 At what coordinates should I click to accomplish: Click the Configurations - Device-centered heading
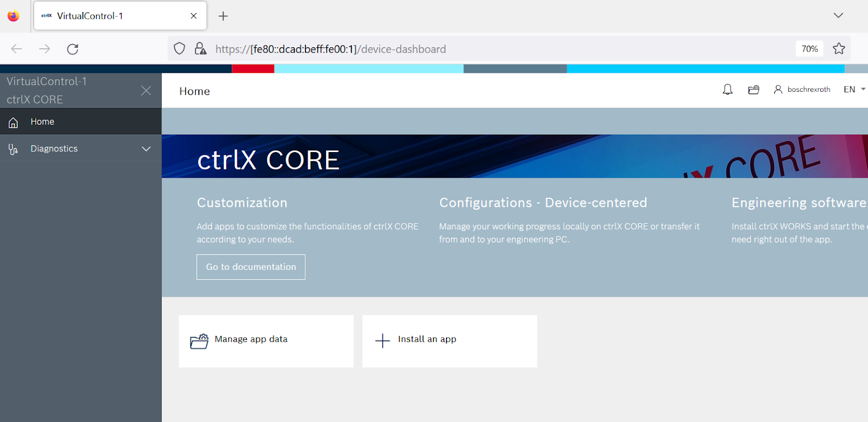tap(543, 203)
